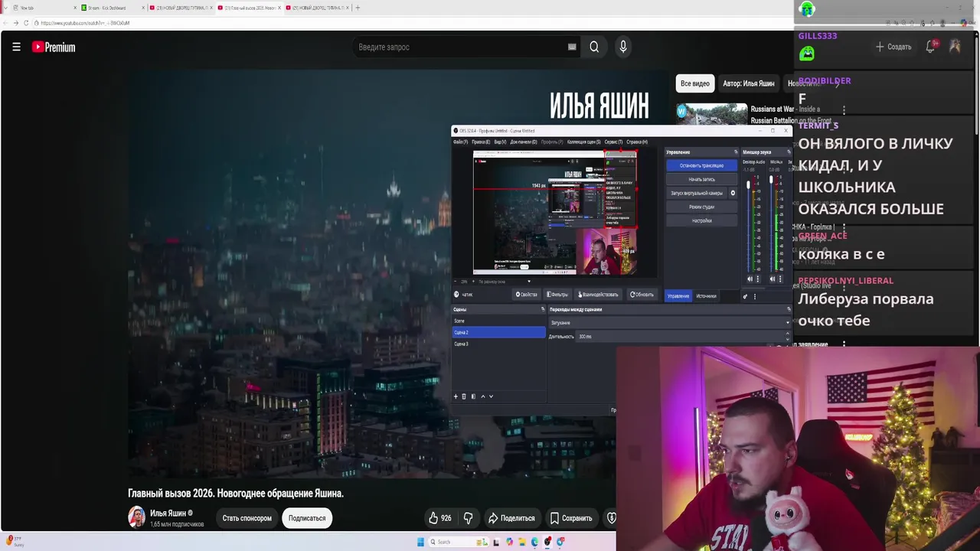Open the browser tab search dropdown arrow
This screenshot has height=551, width=980.
(x=5, y=8)
